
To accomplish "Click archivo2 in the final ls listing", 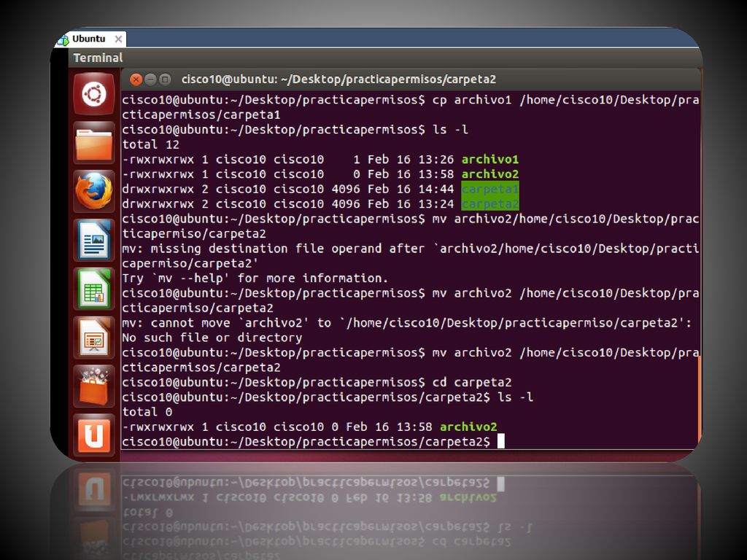I will pos(468,427).
